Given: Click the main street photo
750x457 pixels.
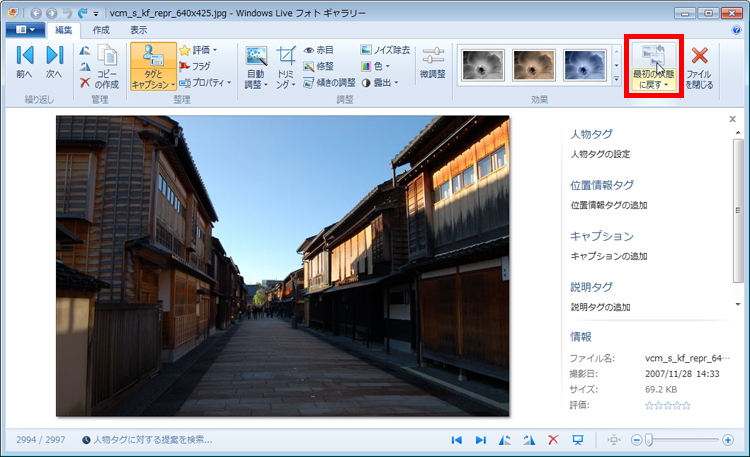Looking at the screenshot, I should (x=283, y=266).
